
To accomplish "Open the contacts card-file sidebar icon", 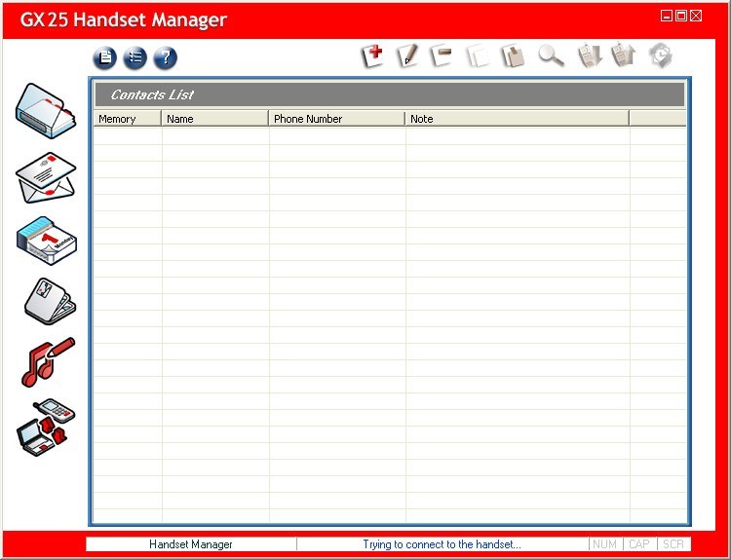I will (46, 111).
